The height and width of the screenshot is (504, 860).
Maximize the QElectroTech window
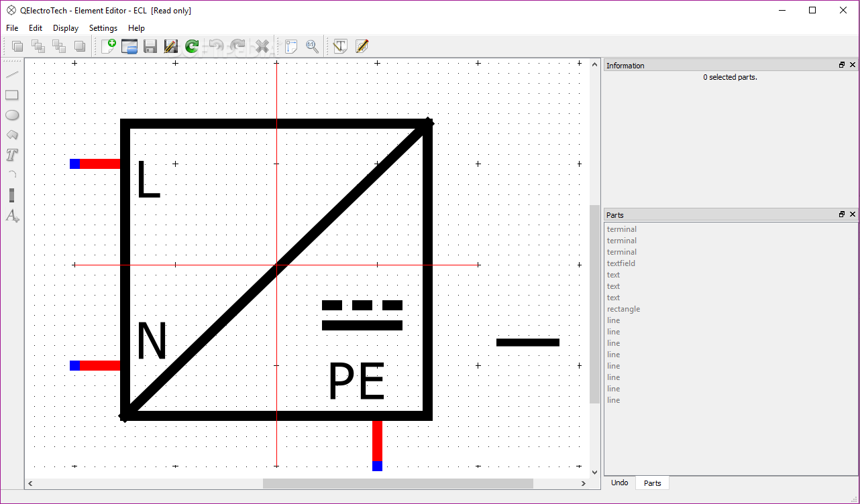tap(812, 10)
